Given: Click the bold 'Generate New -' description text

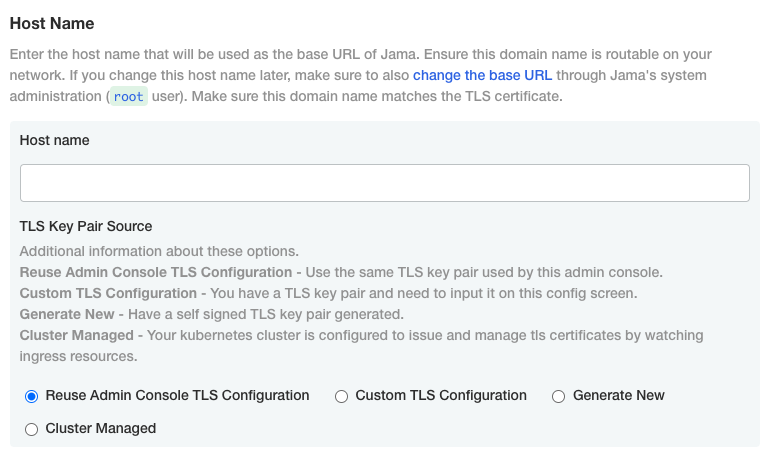Looking at the screenshot, I should (72, 314).
